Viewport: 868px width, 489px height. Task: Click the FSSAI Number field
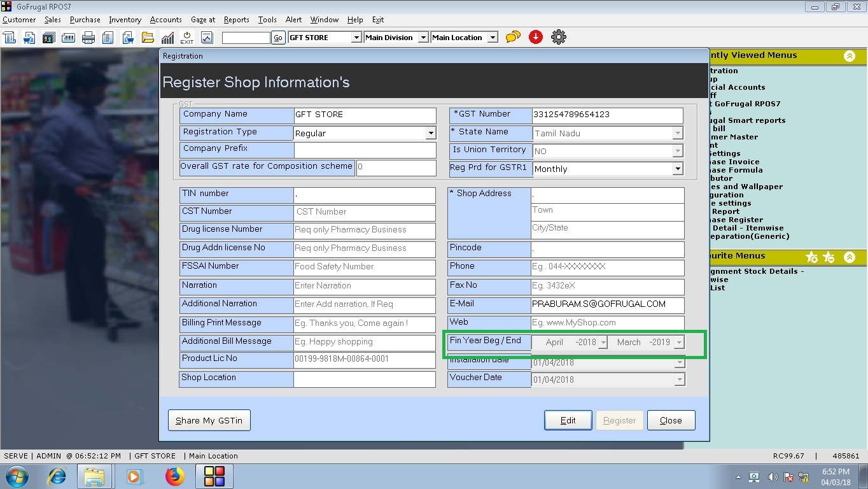coord(365,267)
